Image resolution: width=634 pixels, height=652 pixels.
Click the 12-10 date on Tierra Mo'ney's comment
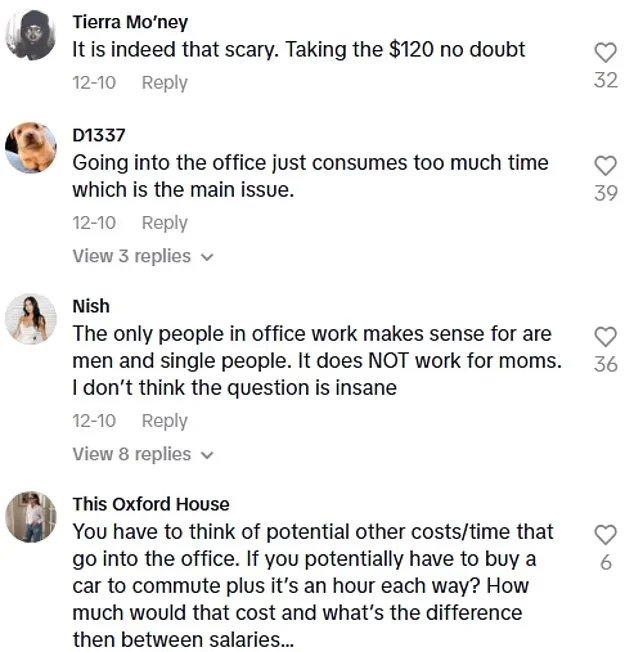click(x=94, y=82)
